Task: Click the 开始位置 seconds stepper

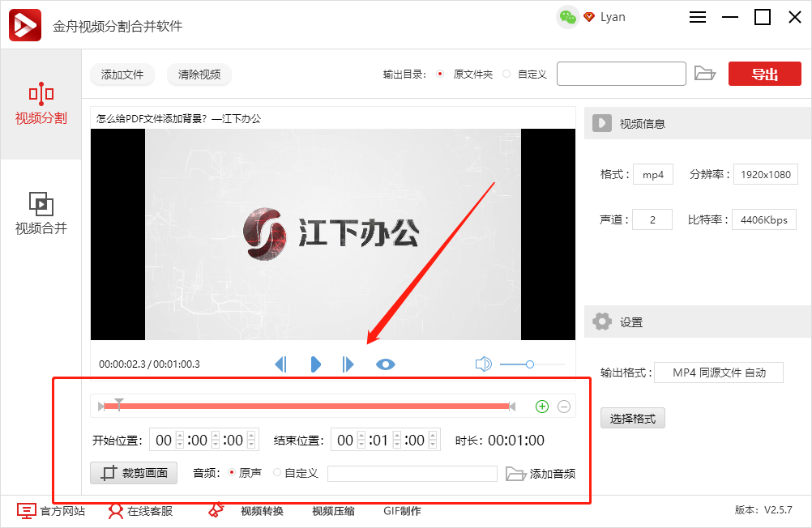Action: [x=251, y=440]
